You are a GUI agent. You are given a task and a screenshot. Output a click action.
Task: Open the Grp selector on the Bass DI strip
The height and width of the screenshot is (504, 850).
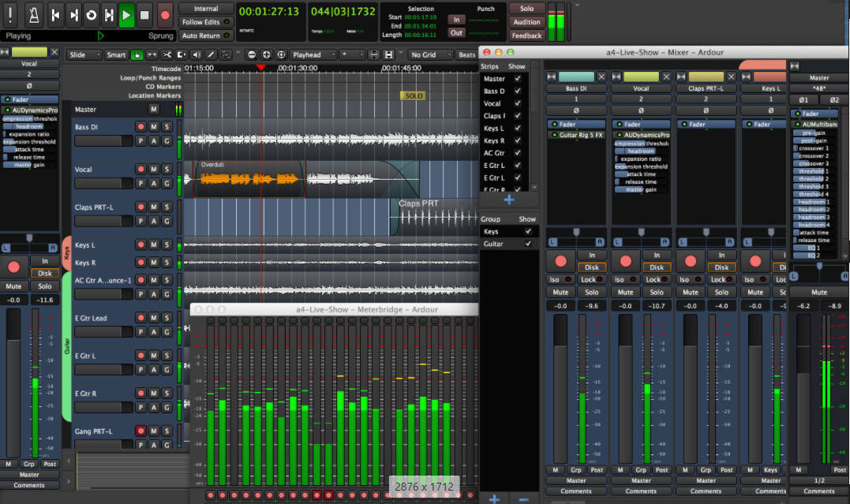[575, 470]
